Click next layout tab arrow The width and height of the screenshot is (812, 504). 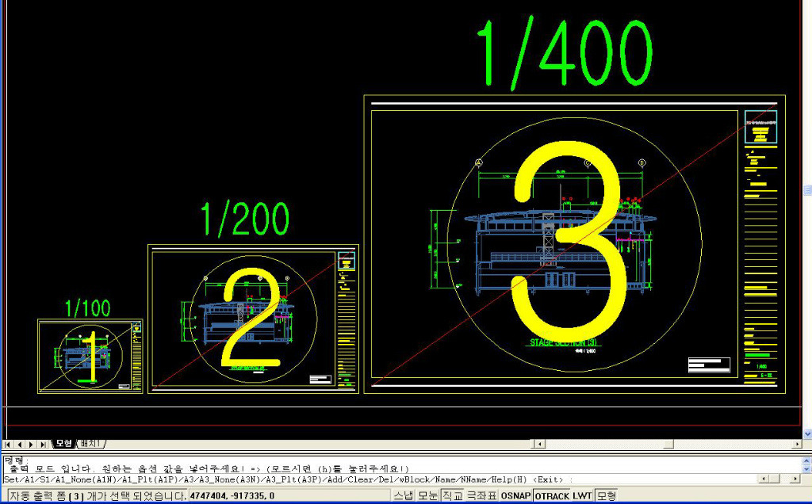[x=31, y=445]
